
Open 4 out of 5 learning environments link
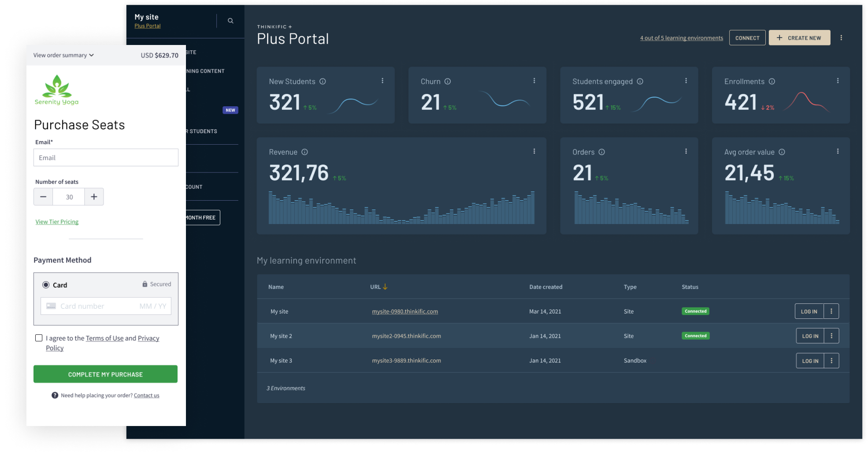[682, 38]
